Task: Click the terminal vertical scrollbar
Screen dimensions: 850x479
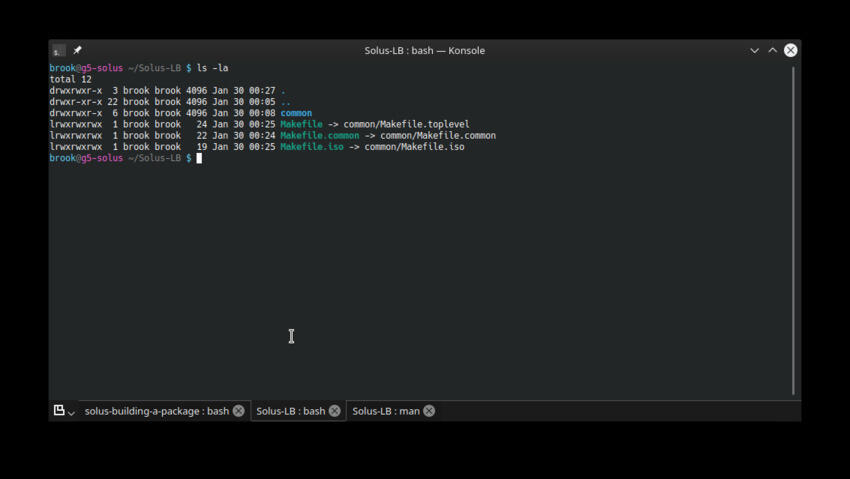Action: tap(793, 231)
